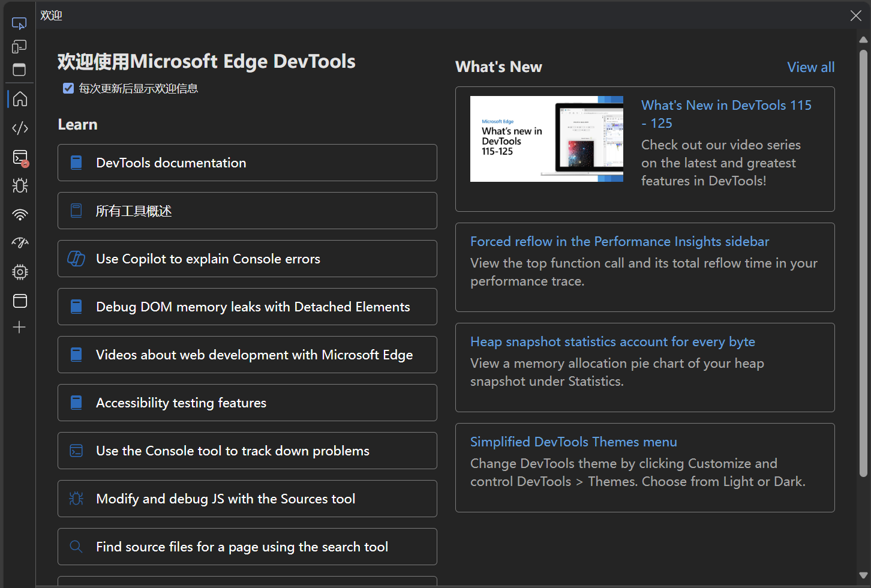The width and height of the screenshot is (871, 588).
Task: Open the Network wifi icon tool
Action: click(x=20, y=214)
